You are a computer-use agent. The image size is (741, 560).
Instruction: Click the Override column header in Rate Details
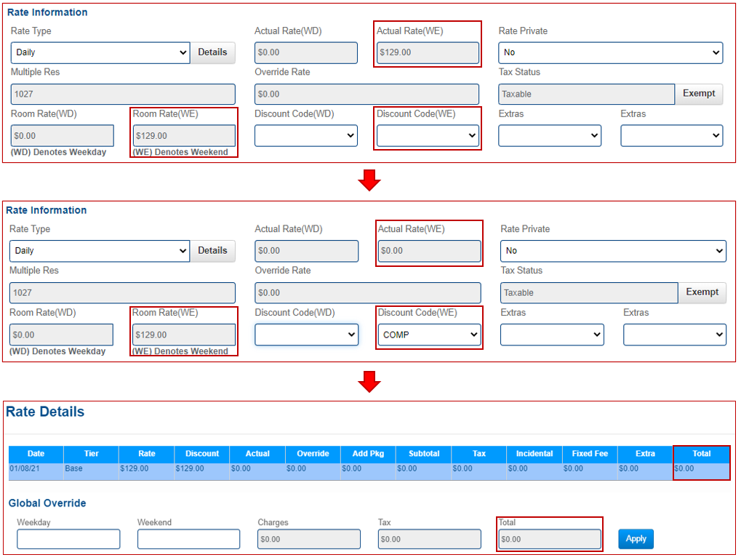(313, 454)
